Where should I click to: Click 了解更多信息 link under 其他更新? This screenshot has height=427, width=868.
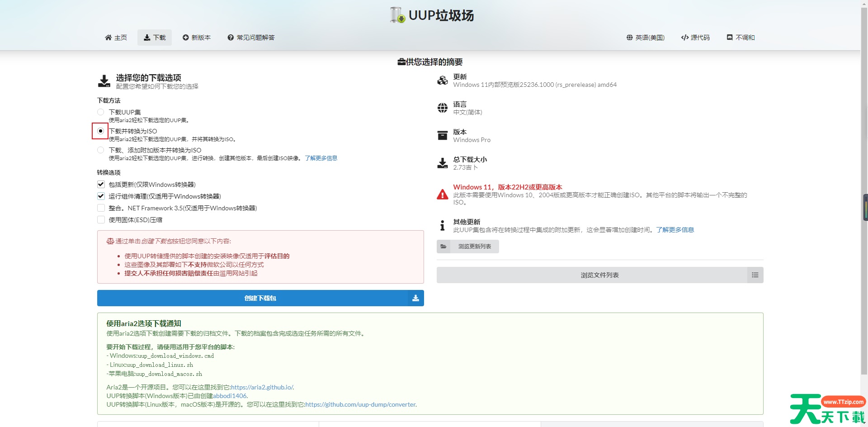pos(675,230)
